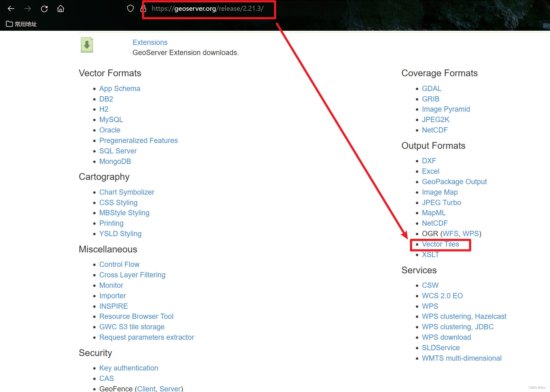The height and width of the screenshot is (392, 550).
Task: Open the XSLT link
Action: (x=431, y=255)
